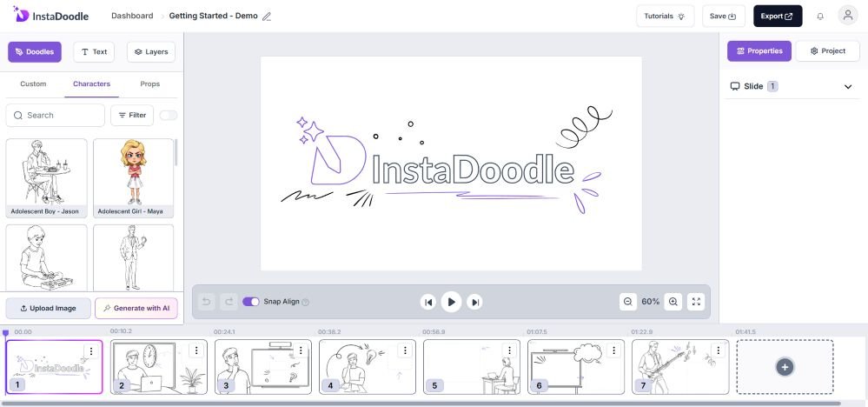The width and height of the screenshot is (868, 407).
Task: Select slide 5 thumbnail in timeline
Action: coord(472,367)
